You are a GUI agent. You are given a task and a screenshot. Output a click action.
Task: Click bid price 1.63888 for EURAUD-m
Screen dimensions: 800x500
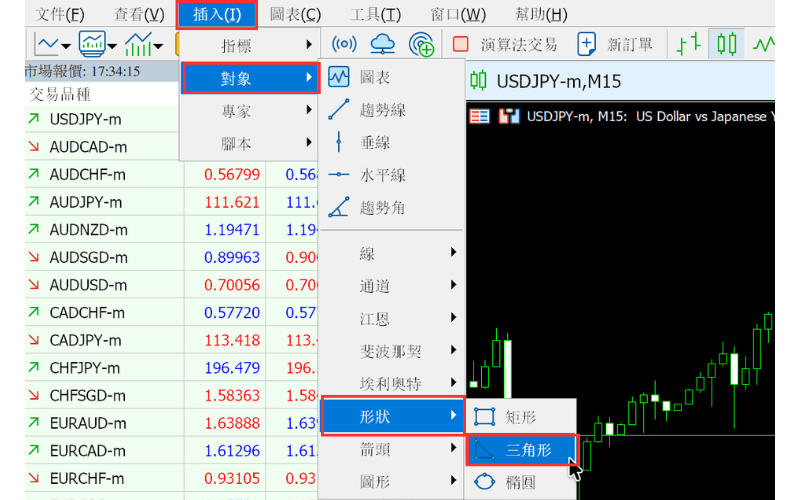[x=232, y=423]
